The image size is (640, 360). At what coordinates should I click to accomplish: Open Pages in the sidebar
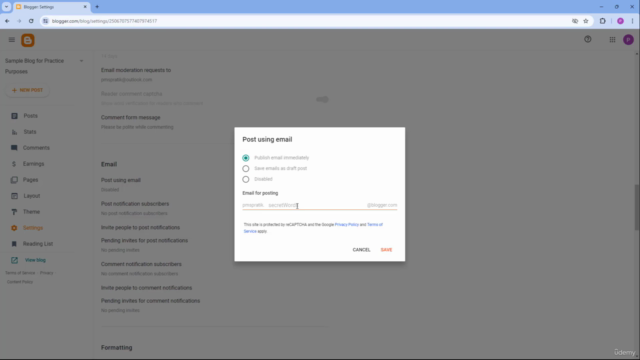[30, 180]
